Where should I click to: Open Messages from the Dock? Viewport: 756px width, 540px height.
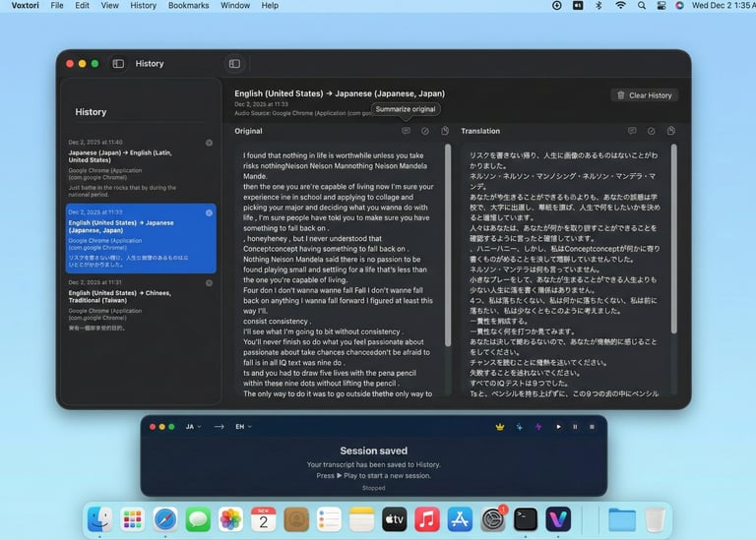198,519
